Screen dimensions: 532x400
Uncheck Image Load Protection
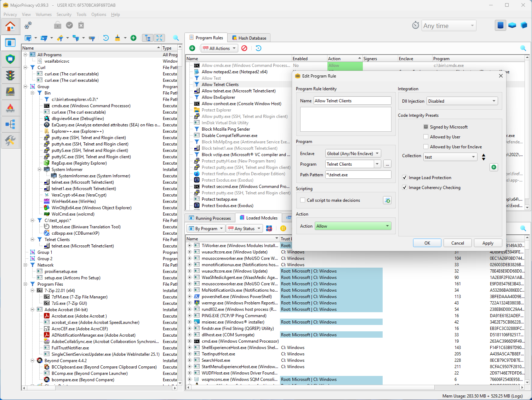[405, 178]
